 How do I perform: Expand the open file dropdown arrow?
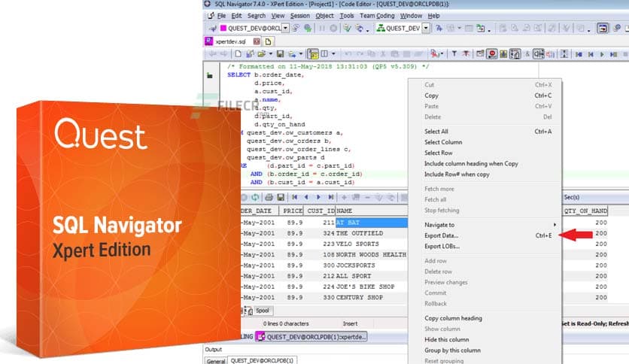click(271, 53)
